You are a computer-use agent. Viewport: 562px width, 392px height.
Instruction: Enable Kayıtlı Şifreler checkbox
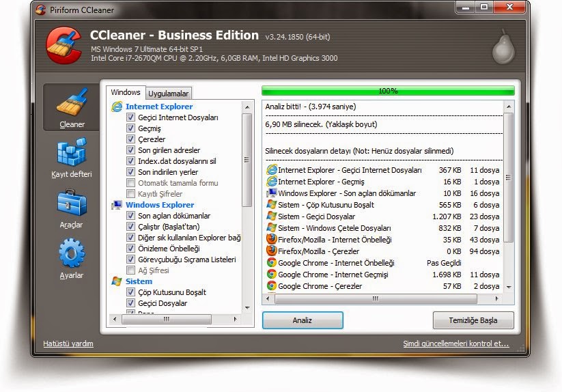(131, 193)
